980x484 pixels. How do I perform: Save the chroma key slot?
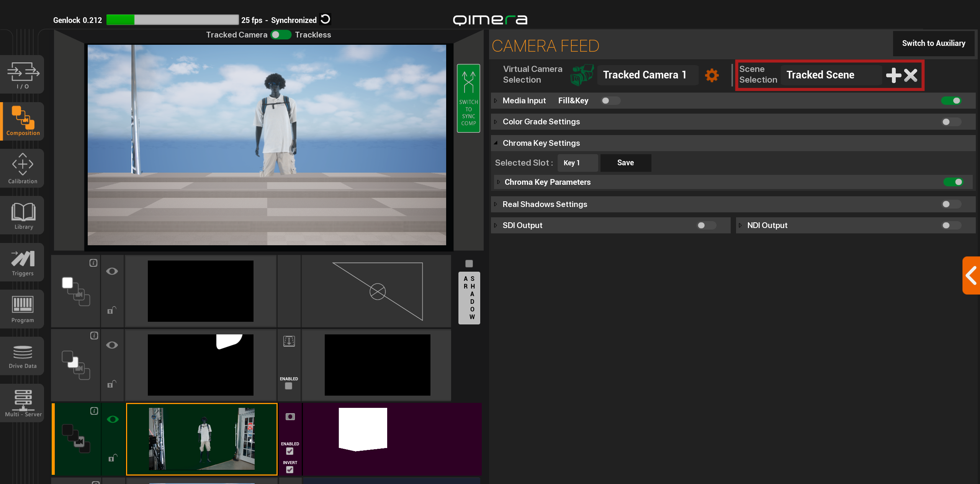pyautogui.click(x=625, y=163)
